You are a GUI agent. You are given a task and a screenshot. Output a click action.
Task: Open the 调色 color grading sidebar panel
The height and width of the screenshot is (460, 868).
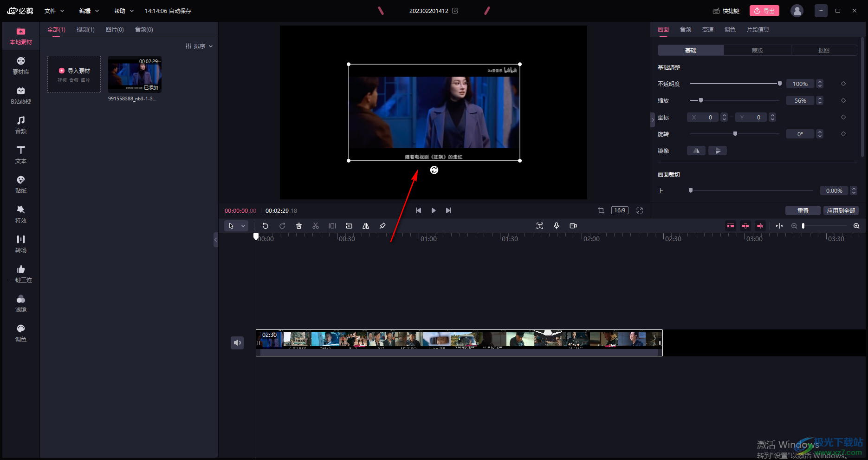[x=21, y=334]
